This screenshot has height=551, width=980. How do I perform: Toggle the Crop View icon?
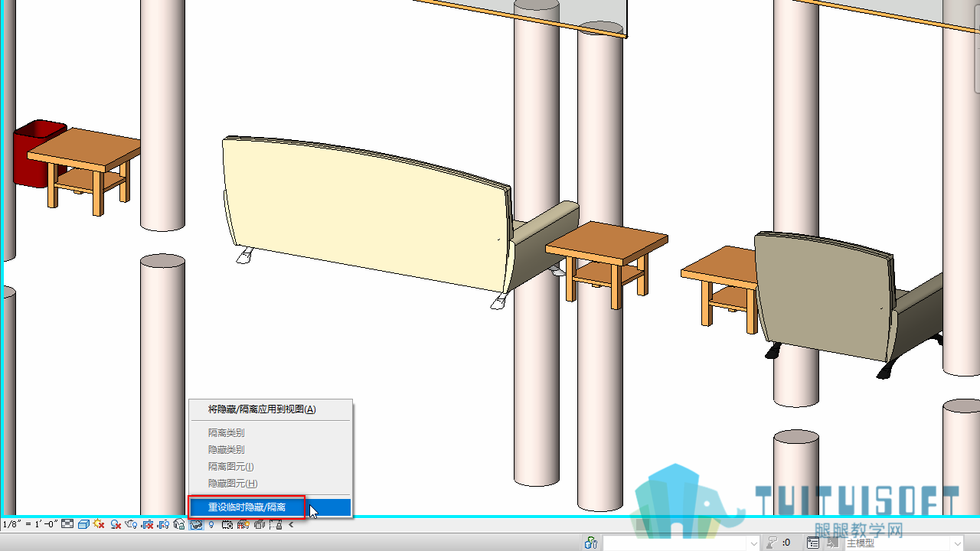(147, 524)
